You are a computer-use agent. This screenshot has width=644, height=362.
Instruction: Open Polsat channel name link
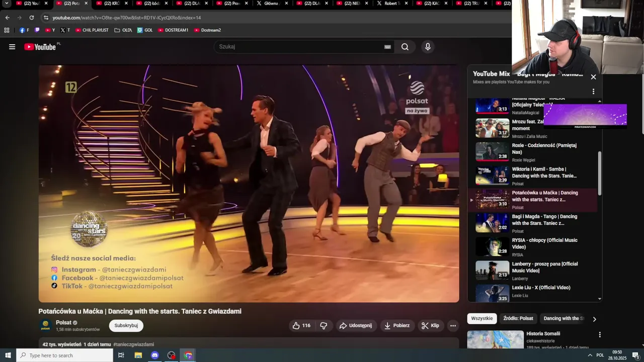pos(63,323)
